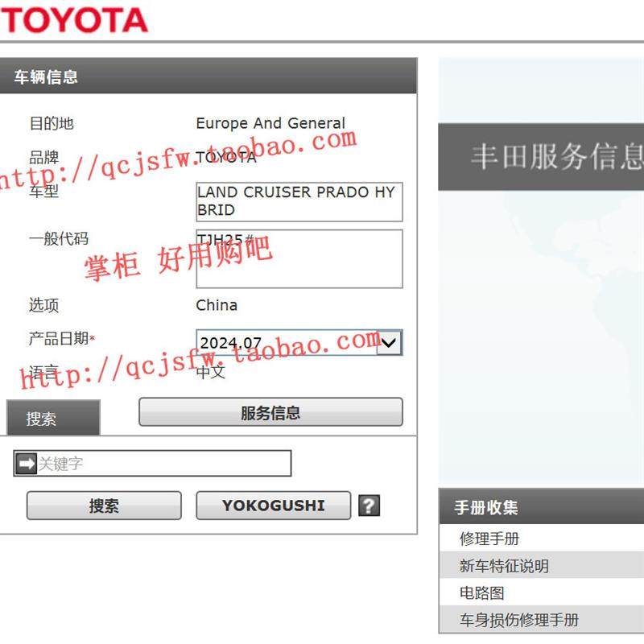Click the 服务信息 button
Viewport: 644px width, 644px height.
point(270,412)
